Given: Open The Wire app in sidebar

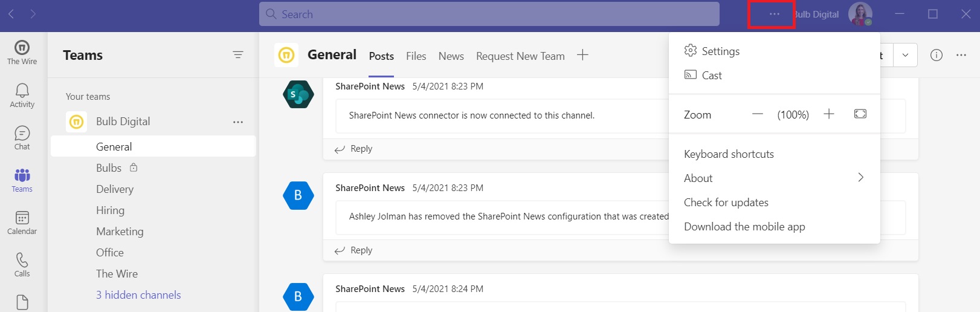Looking at the screenshot, I should coord(22,53).
